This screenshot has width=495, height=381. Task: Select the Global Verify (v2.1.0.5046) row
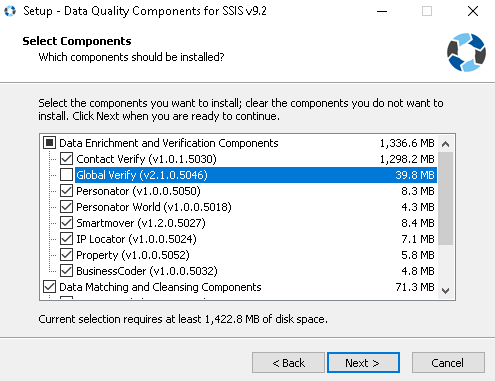(x=256, y=175)
